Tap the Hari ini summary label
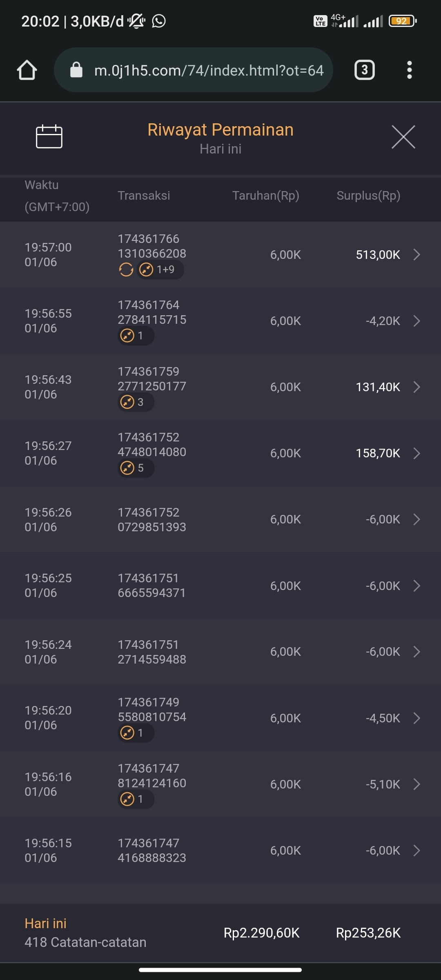Screen dimensions: 441x980 click(x=45, y=924)
